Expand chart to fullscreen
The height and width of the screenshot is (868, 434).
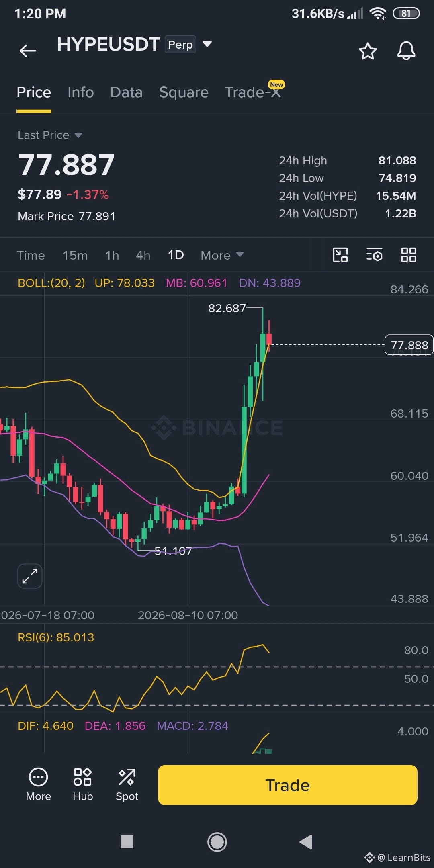pyautogui.click(x=30, y=576)
